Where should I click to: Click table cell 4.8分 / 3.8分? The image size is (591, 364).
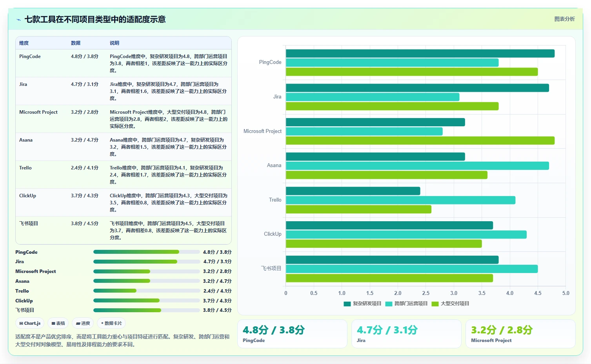pos(85,56)
